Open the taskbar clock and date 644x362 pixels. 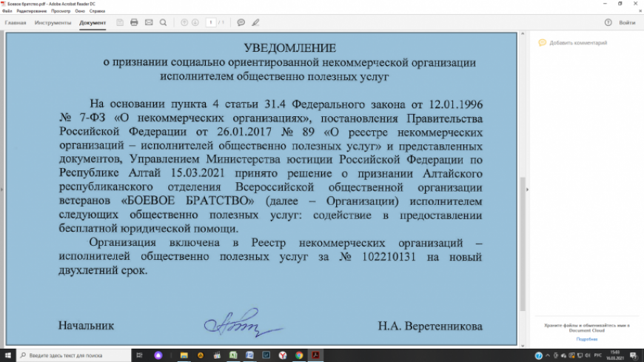615,355
